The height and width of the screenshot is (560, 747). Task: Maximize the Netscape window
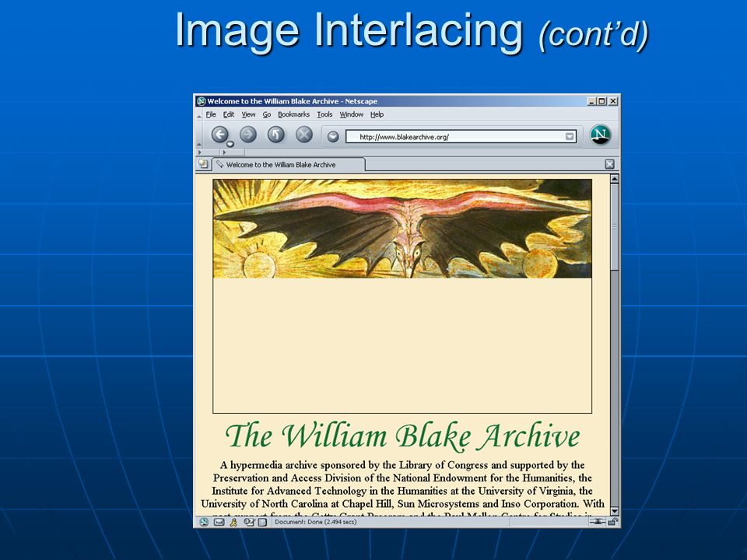601,101
